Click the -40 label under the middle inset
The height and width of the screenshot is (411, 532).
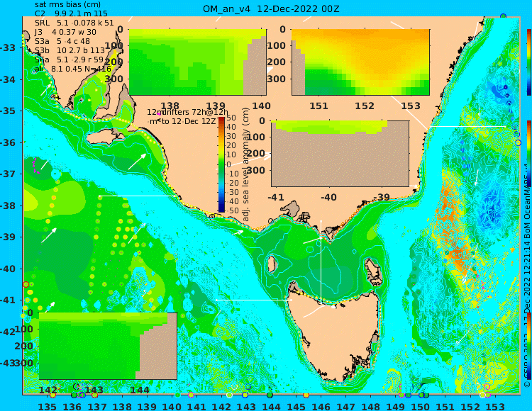click(x=328, y=197)
